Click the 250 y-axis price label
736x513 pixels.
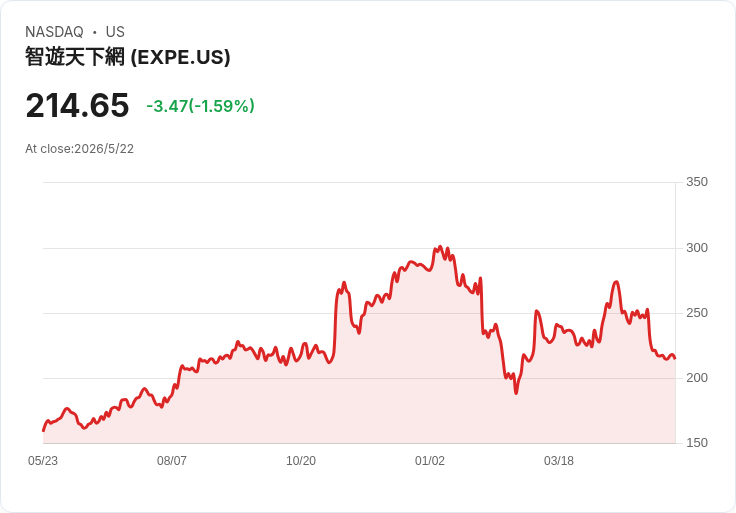[x=697, y=313]
